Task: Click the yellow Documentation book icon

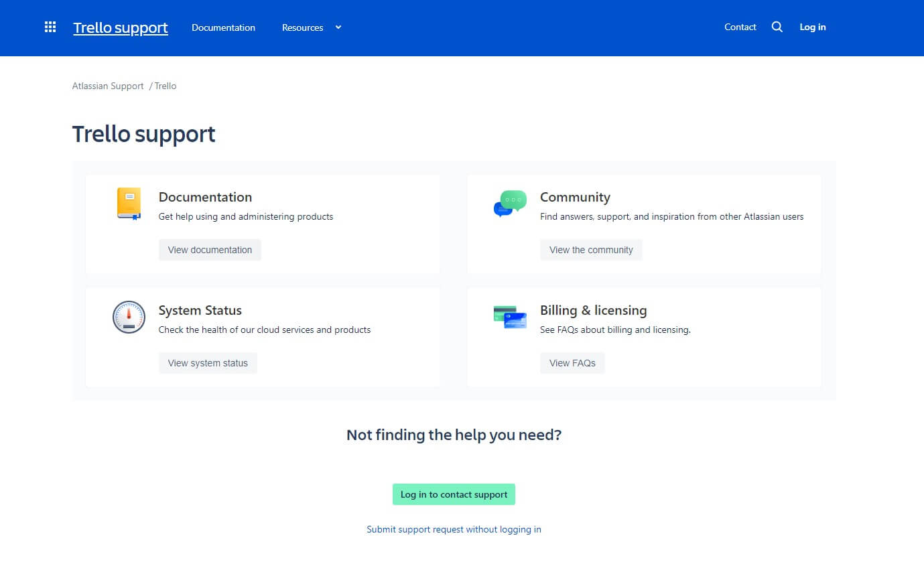Action: (129, 204)
